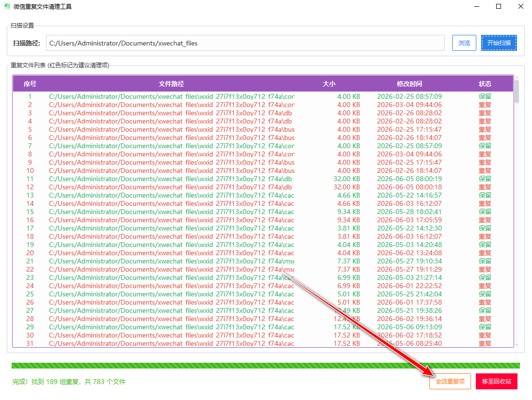Screen dimensions: 532x400
Task: Click 4.66 KB size in row 14
Action: coord(349,203)
